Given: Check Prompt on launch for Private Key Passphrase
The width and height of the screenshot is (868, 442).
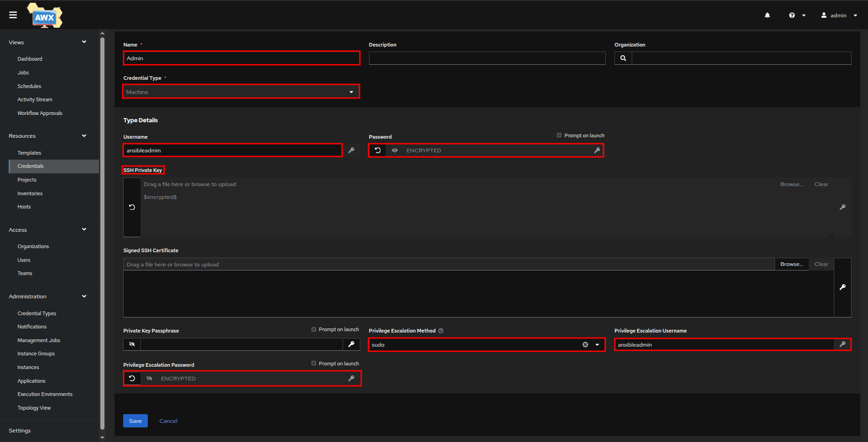Looking at the screenshot, I should tap(314, 329).
